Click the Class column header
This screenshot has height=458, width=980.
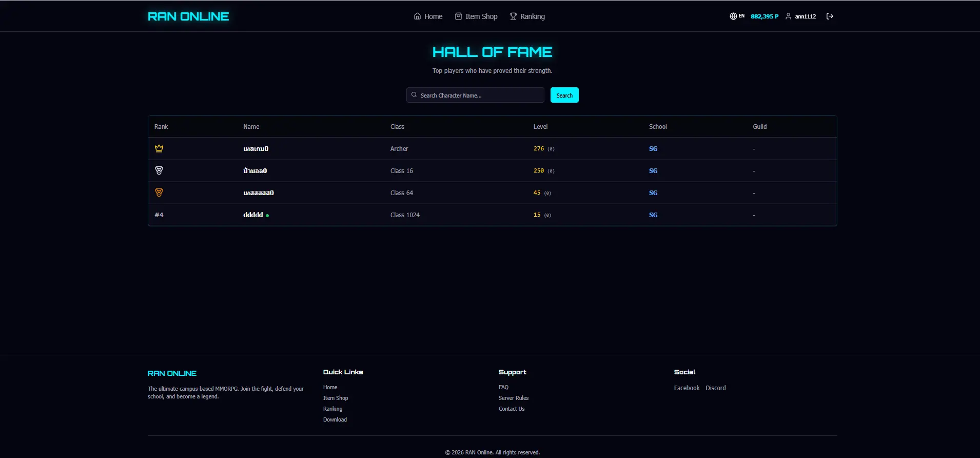[397, 127]
